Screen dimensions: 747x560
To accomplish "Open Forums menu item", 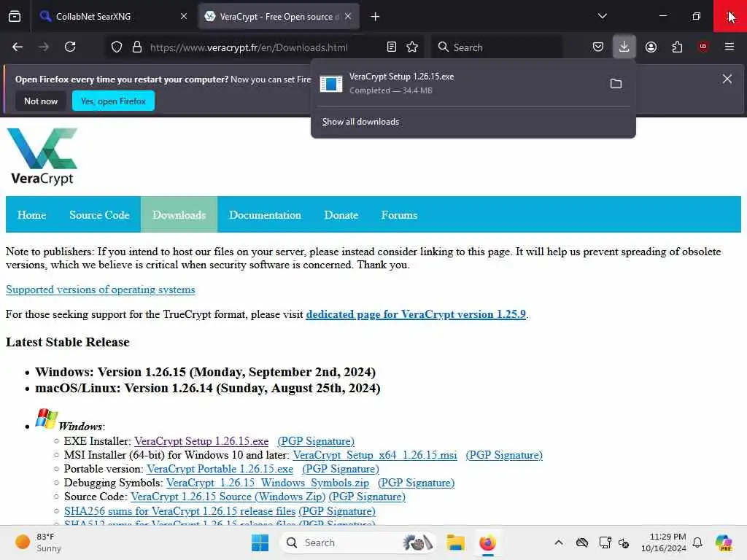I will click(399, 215).
